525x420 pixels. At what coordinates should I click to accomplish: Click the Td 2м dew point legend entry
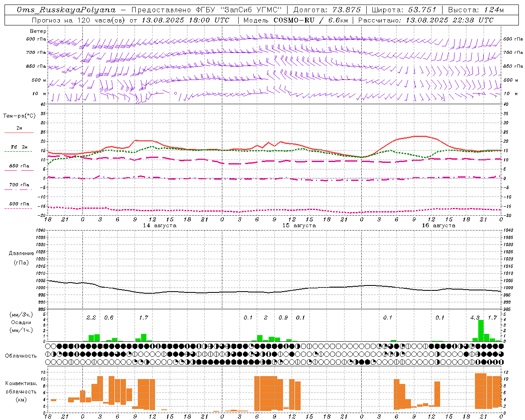coord(19,147)
